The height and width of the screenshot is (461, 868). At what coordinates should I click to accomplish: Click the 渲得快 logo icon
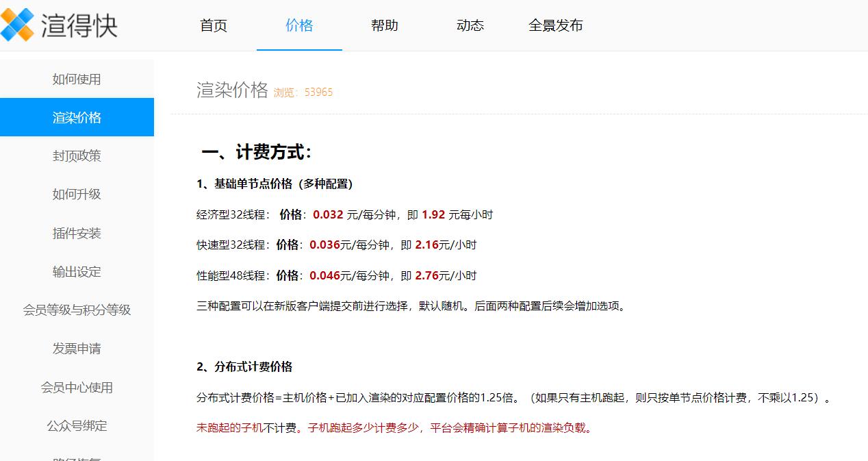click(x=16, y=23)
